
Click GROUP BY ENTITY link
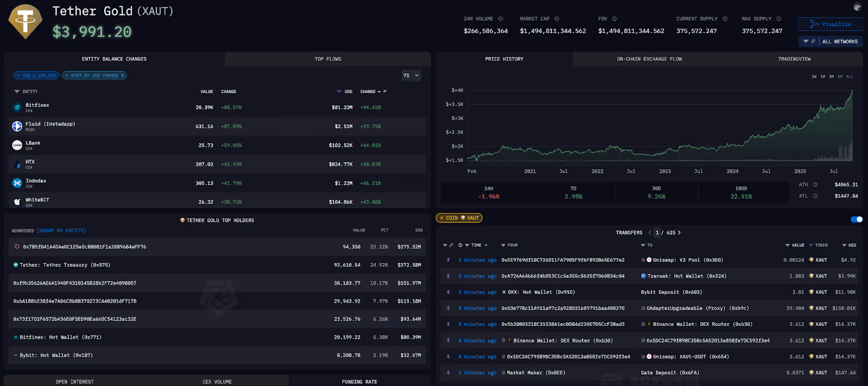(x=61, y=231)
